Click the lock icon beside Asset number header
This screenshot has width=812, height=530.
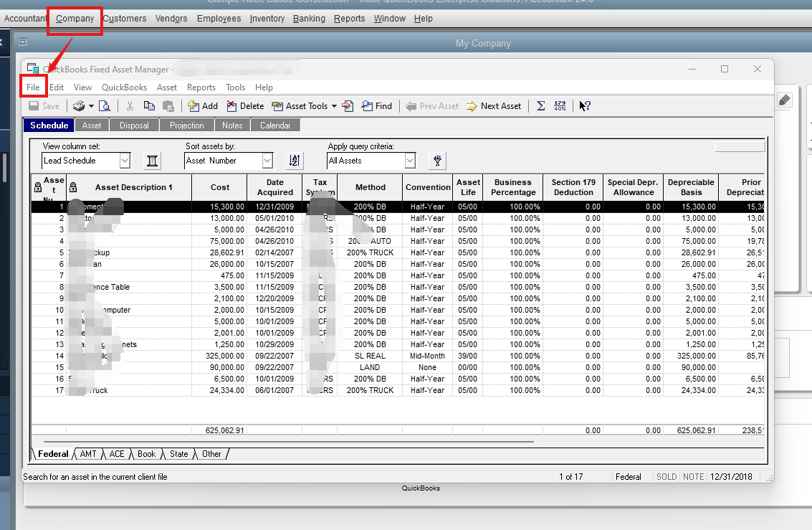click(x=38, y=187)
